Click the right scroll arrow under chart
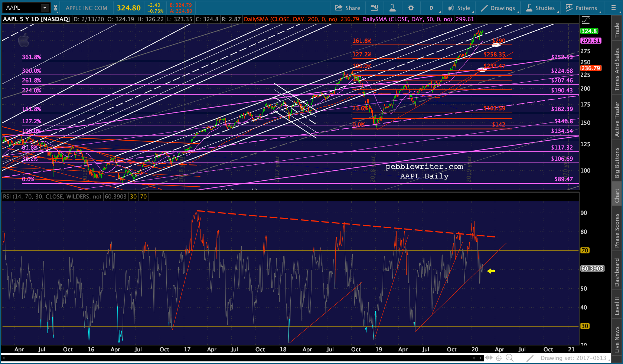The width and height of the screenshot is (623, 364). pos(481,358)
